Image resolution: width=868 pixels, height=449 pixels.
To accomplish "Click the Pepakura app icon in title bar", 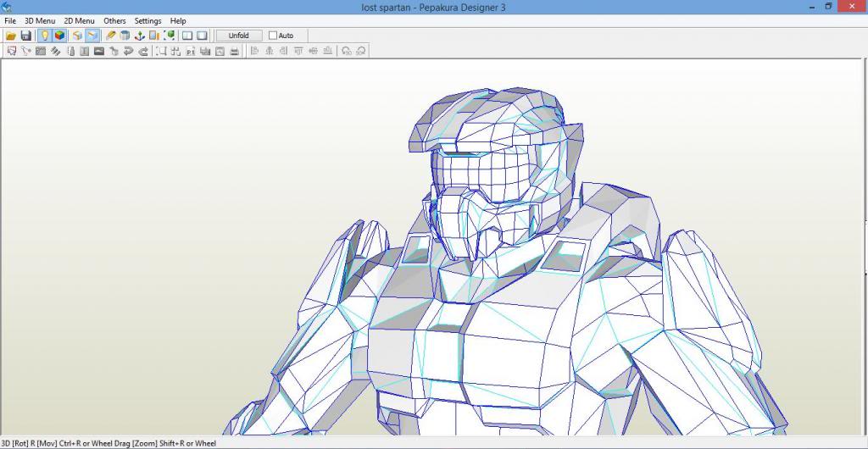I will coord(7,7).
